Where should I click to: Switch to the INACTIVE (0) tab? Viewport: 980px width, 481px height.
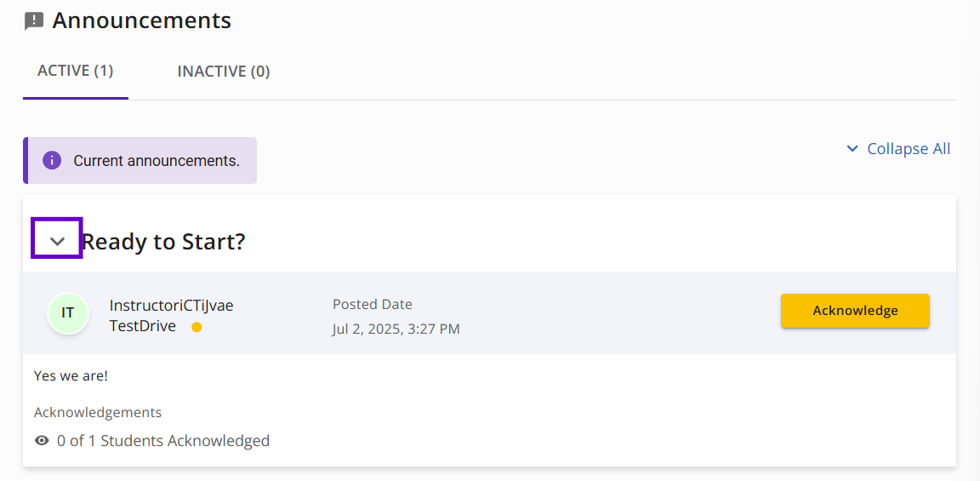point(224,72)
